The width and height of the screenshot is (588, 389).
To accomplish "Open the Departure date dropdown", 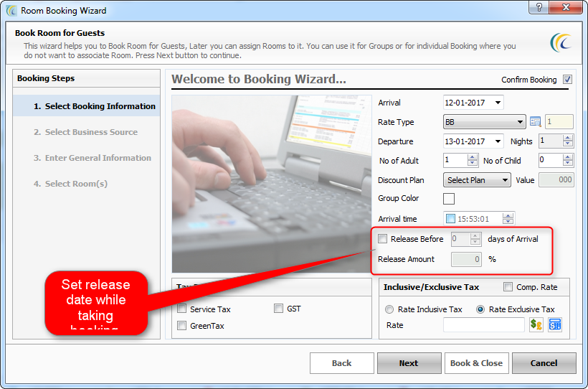I will tap(498, 141).
